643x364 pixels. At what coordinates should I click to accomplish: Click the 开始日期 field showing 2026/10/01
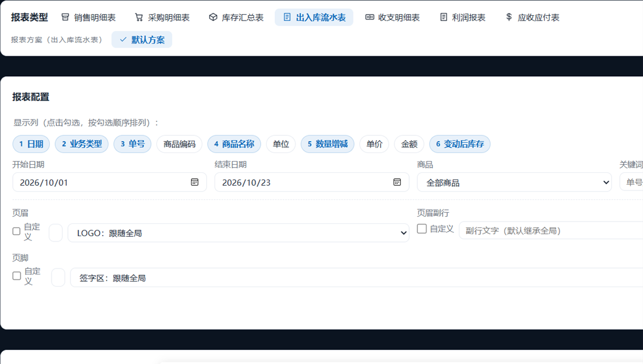click(x=110, y=182)
